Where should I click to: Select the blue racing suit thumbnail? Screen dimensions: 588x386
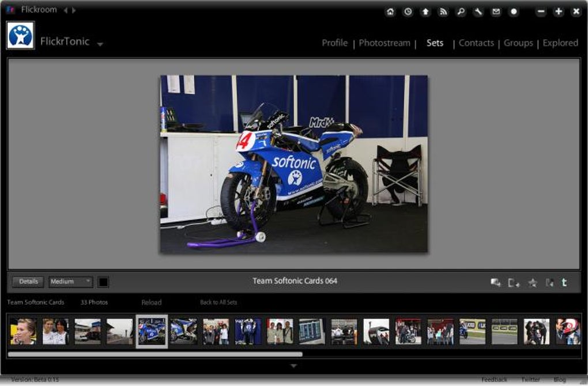coord(248,332)
